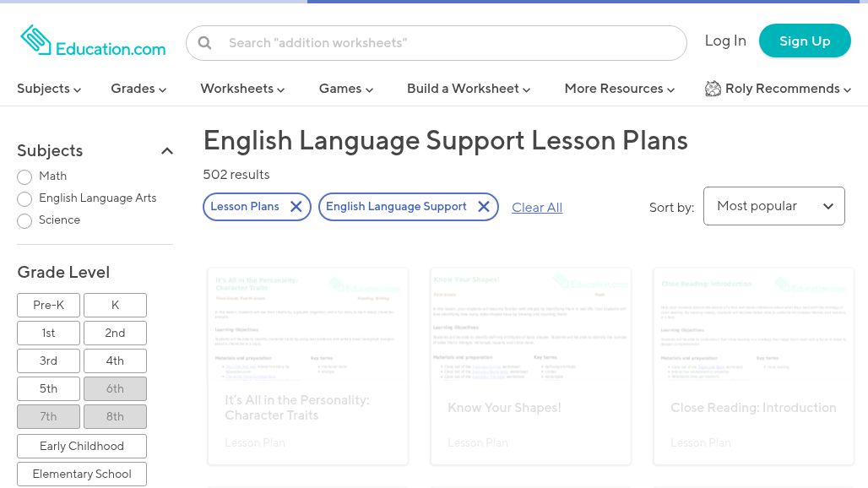Screen dimensions: 868x488
Task: Open the Games navigation menu
Action: pos(345,89)
